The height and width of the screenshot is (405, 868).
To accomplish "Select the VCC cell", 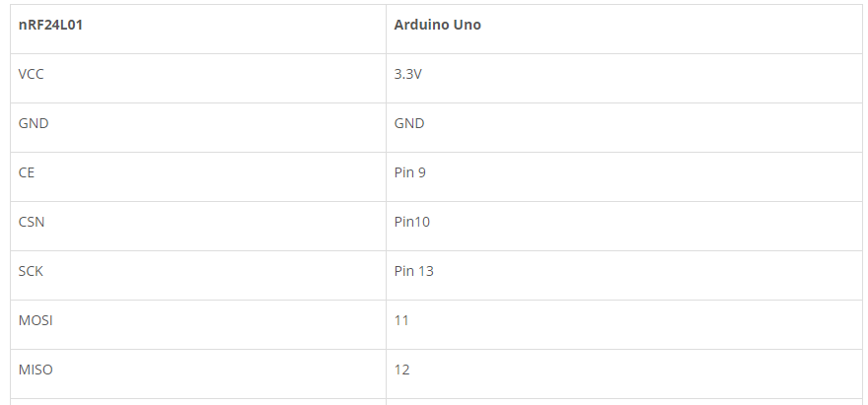I will [x=198, y=79].
